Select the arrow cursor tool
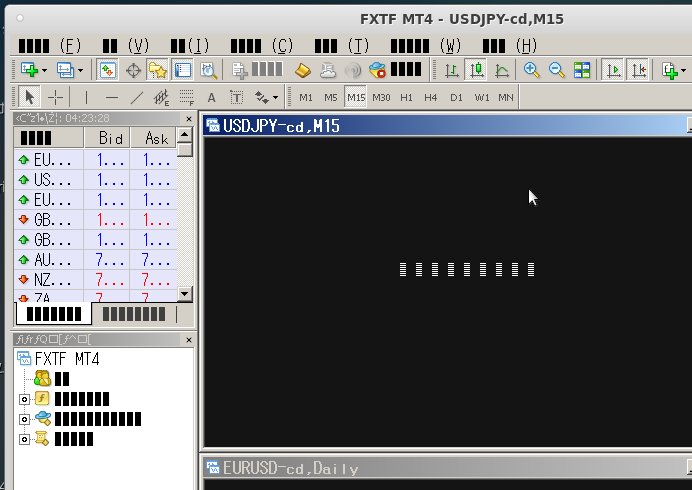 (x=30, y=97)
